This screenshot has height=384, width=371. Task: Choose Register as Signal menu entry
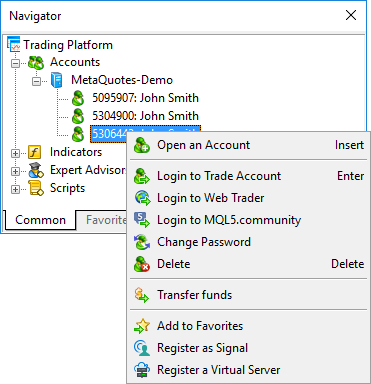click(x=249, y=348)
